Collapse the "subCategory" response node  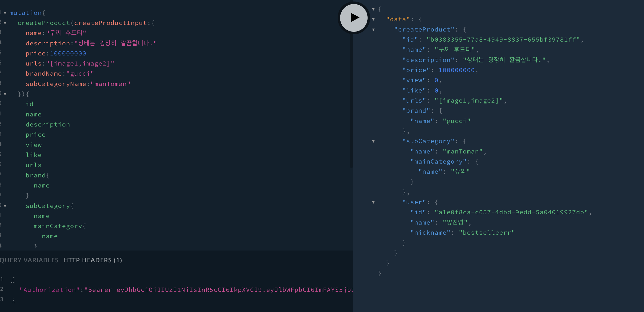tap(373, 141)
